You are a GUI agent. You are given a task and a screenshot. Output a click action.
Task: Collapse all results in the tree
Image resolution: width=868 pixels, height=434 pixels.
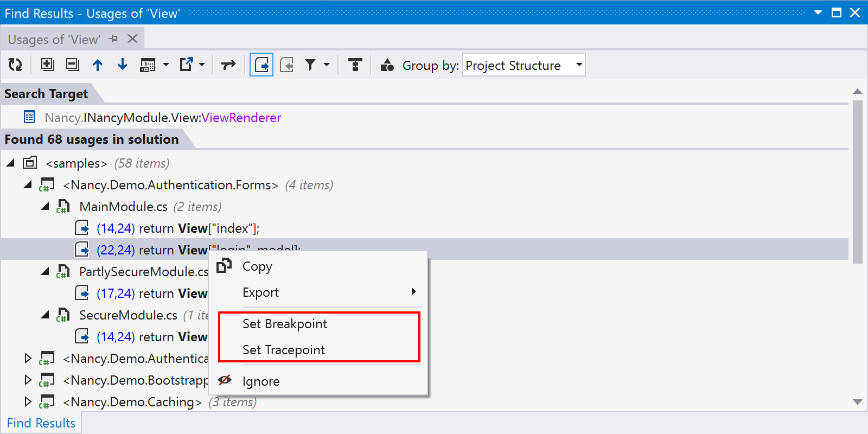tap(72, 65)
